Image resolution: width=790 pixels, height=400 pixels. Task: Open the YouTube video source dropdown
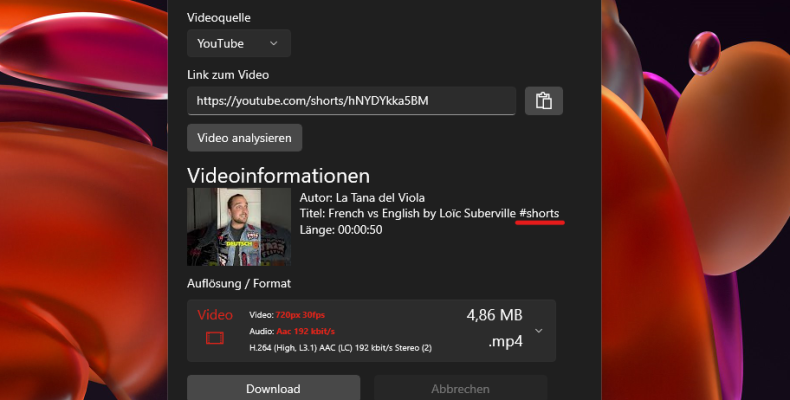click(239, 43)
